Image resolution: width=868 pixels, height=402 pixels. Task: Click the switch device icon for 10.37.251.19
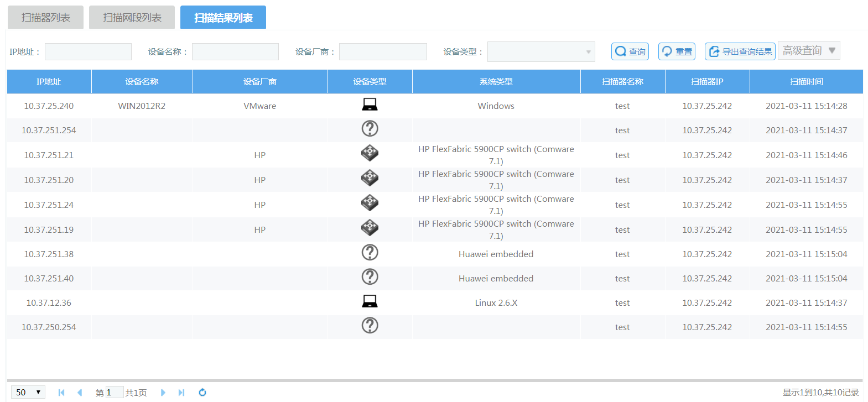370,227
